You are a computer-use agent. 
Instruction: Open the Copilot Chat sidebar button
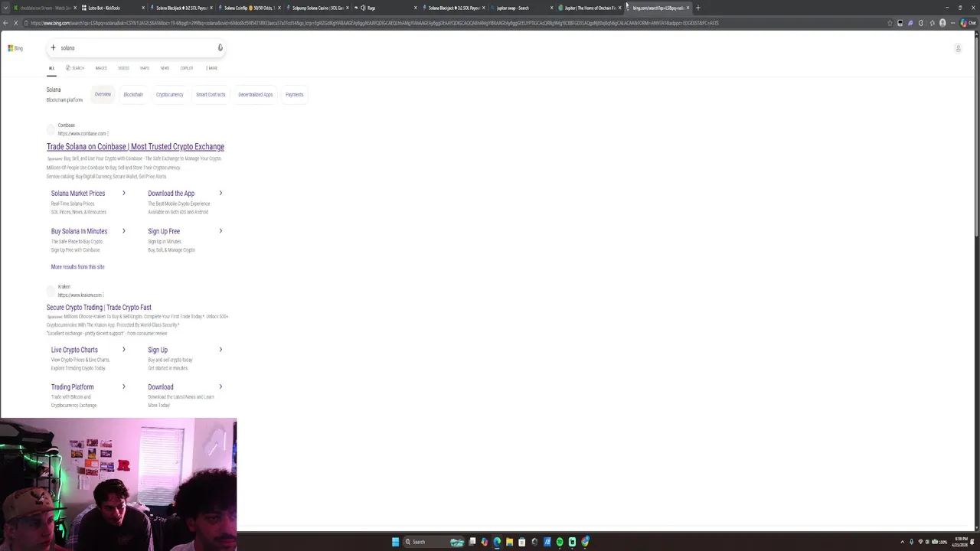coord(969,23)
